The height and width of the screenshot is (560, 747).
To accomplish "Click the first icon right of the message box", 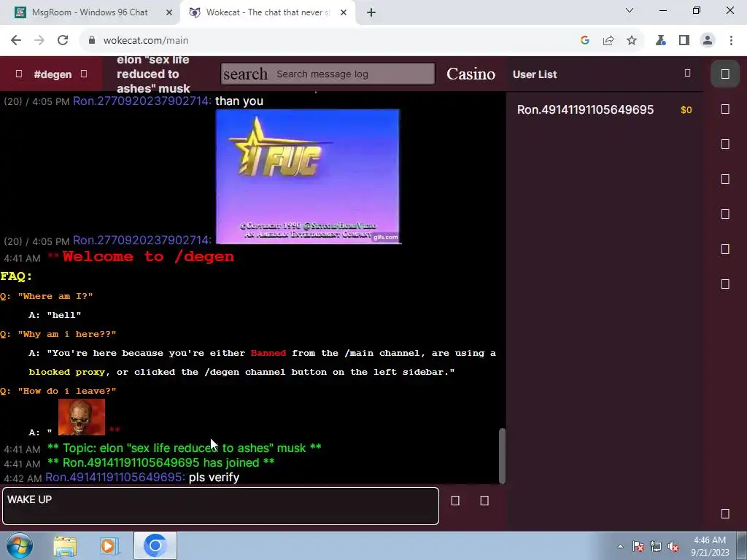I will pos(455,500).
